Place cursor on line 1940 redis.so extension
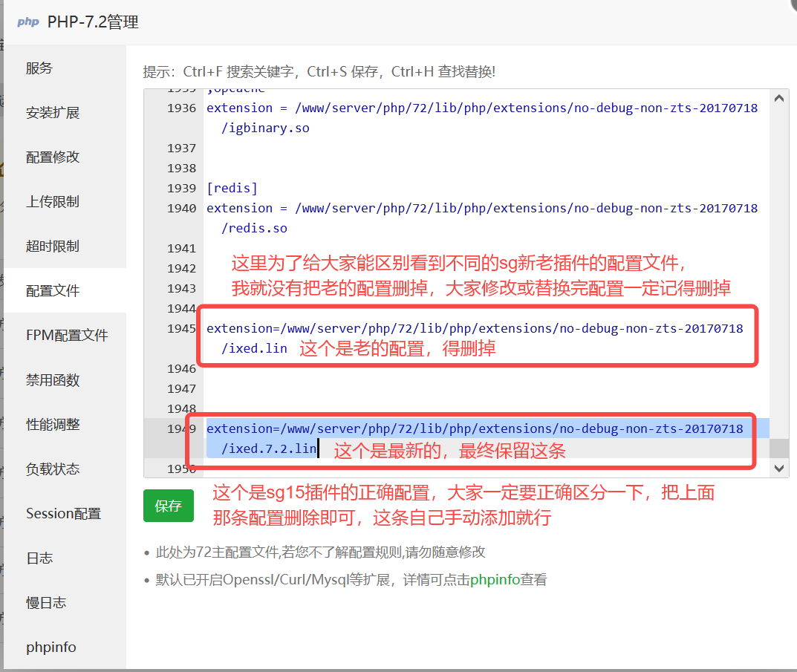The image size is (797, 672). point(481,209)
